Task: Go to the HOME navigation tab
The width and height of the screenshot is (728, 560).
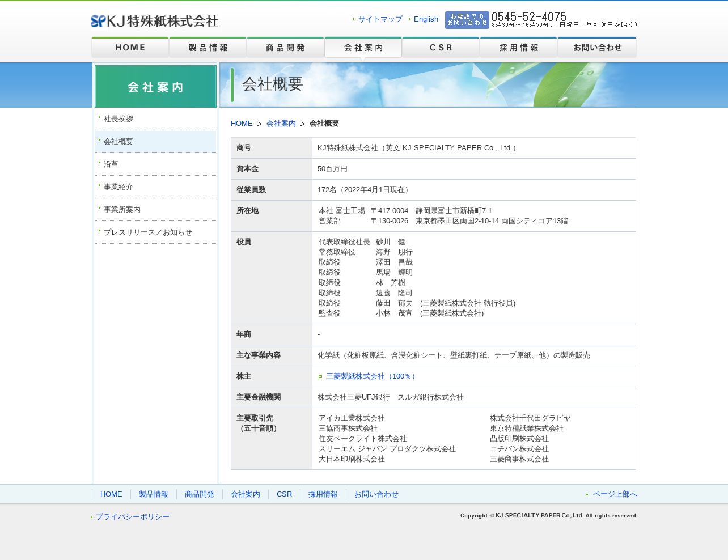Action: pos(130,48)
